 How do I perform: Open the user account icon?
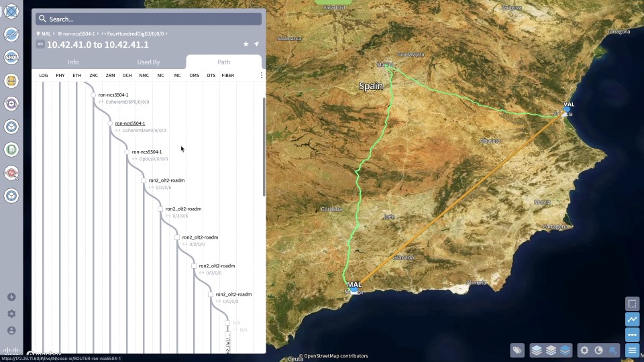[11, 330]
